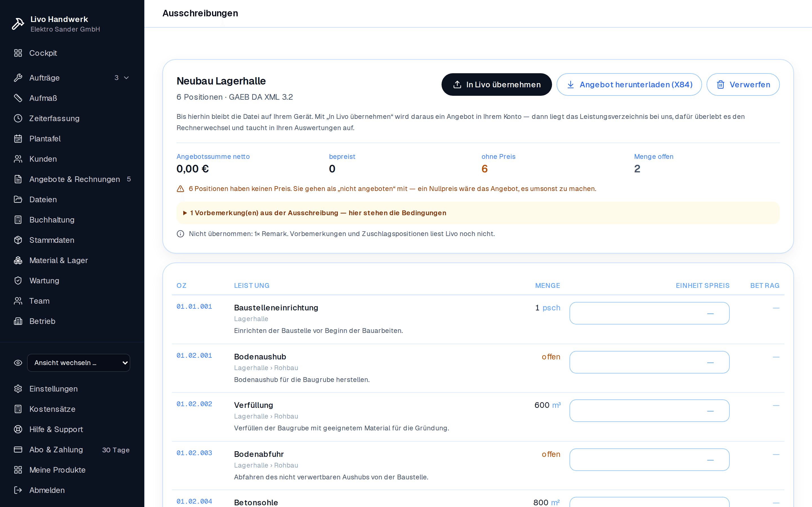812x507 pixels.
Task: Expand the Aufträge submenu chevron
Action: pyautogui.click(x=127, y=78)
